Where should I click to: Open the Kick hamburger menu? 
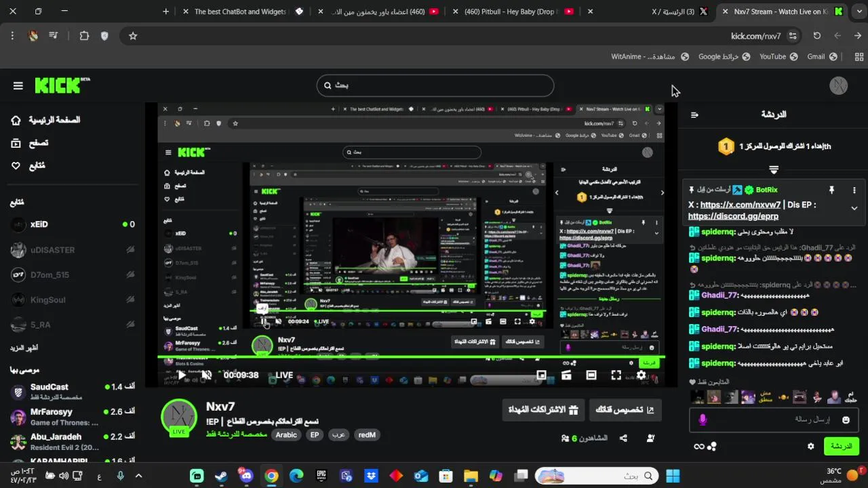(x=18, y=85)
